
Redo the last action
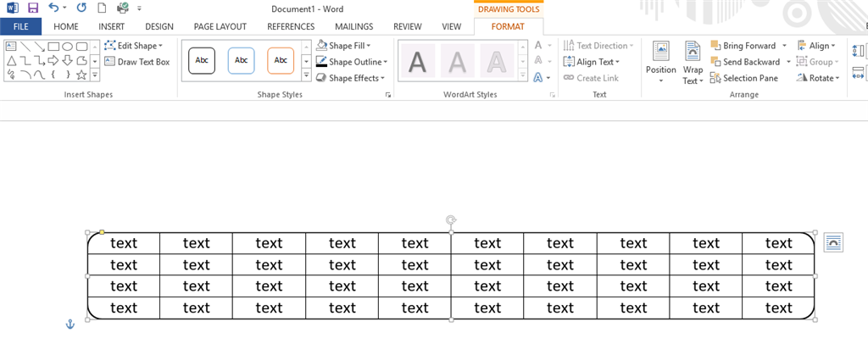coord(81,8)
